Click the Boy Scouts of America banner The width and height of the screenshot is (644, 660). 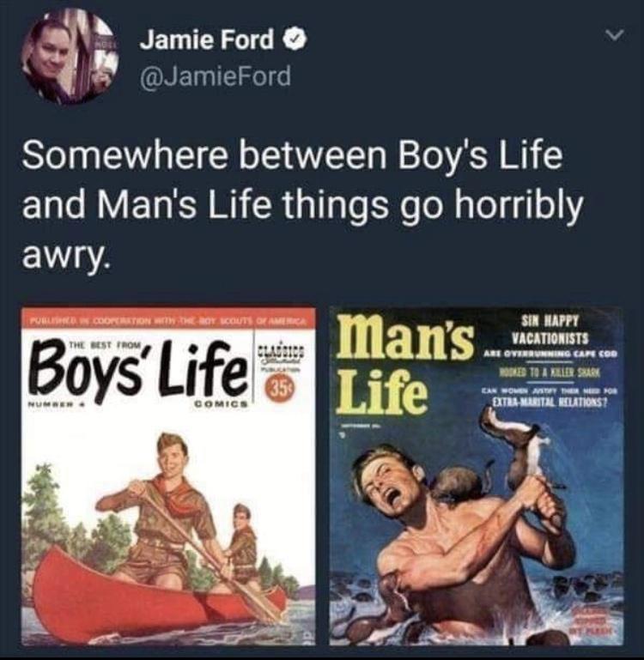(x=168, y=320)
